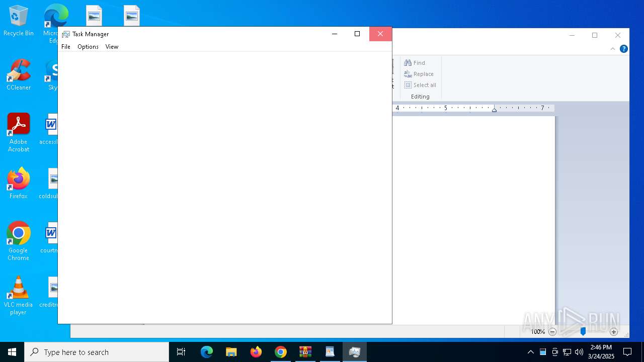
Task: Click Replace in WordPad Editing group
Action: [x=419, y=74]
